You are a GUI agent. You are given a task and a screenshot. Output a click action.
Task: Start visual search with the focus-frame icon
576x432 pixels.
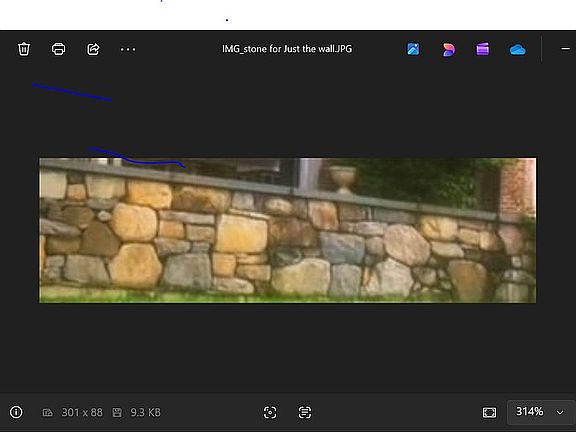tap(270, 412)
